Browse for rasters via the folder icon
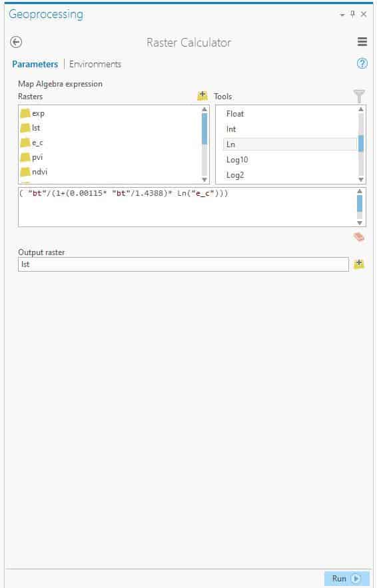 click(x=202, y=96)
